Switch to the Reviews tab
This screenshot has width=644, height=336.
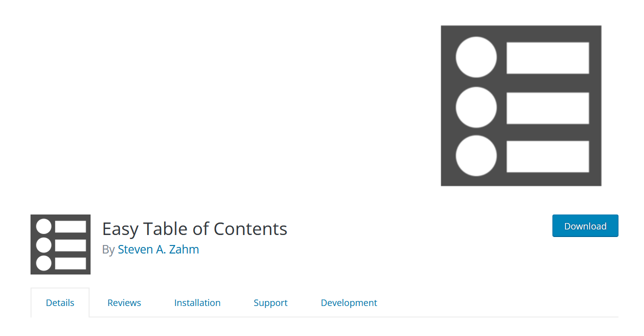[x=124, y=302]
